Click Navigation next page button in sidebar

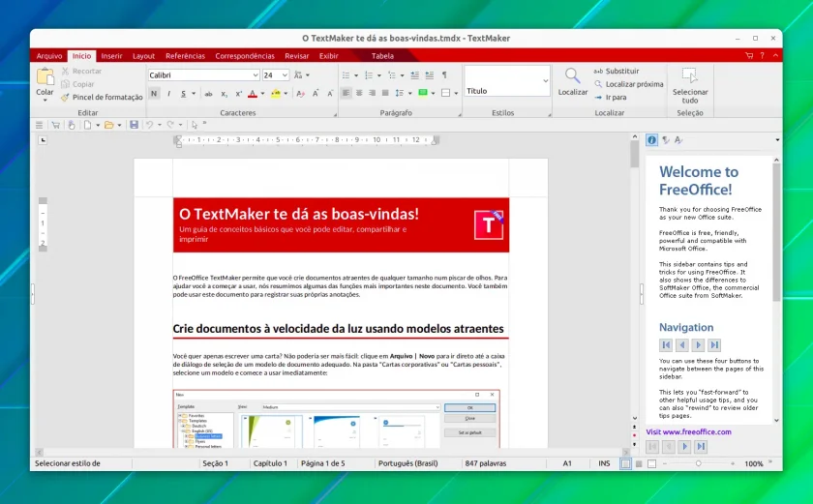point(699,345)
